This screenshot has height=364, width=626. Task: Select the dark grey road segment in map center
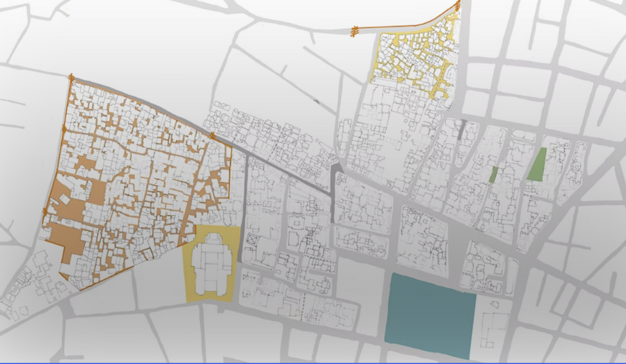pos(333,195)
